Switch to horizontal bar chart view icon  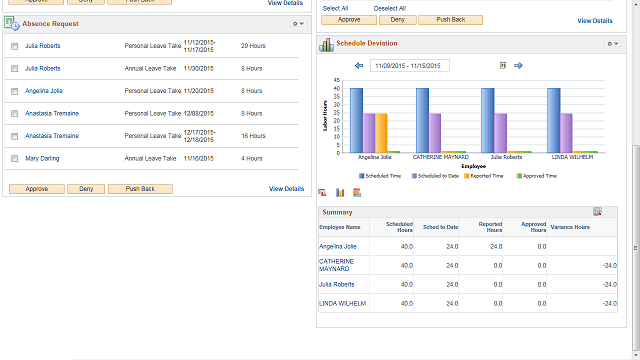coord(357,192)
